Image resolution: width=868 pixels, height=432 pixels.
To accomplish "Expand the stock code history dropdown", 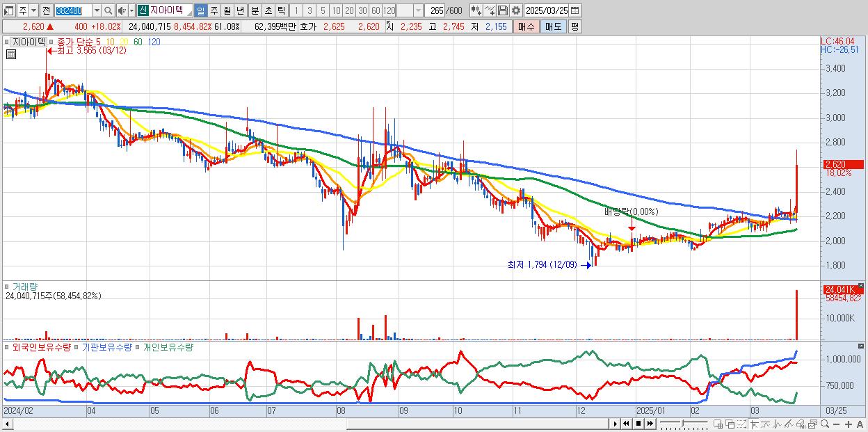I will pos(97,10).
